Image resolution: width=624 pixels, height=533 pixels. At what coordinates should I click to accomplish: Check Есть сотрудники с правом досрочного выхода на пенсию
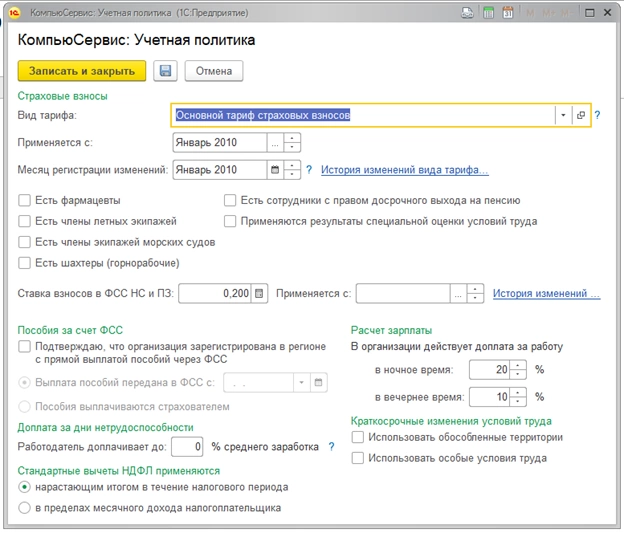click(x=230, y=200)
